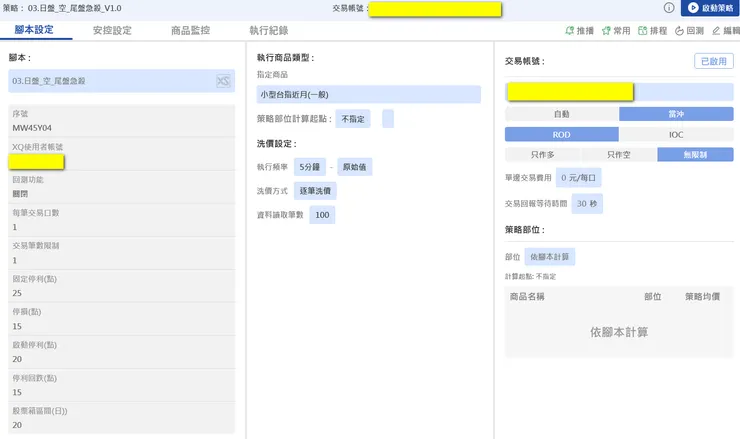Click the 0 元/每口 transaction fee field

tap(578, 178)
